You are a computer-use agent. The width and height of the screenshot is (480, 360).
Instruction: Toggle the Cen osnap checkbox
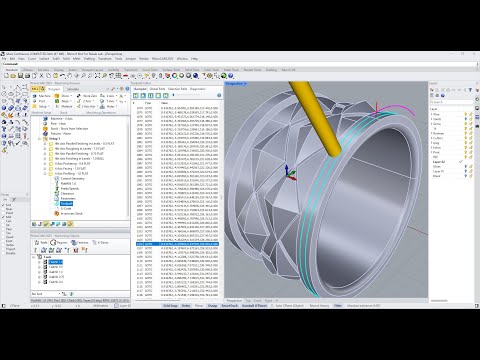coord(3,221)
